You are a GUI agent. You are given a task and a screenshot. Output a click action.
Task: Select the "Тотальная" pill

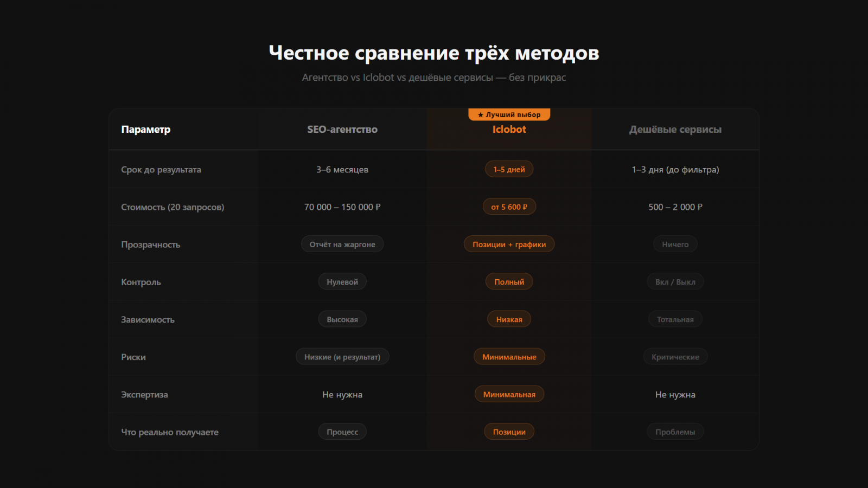[675, 319]
